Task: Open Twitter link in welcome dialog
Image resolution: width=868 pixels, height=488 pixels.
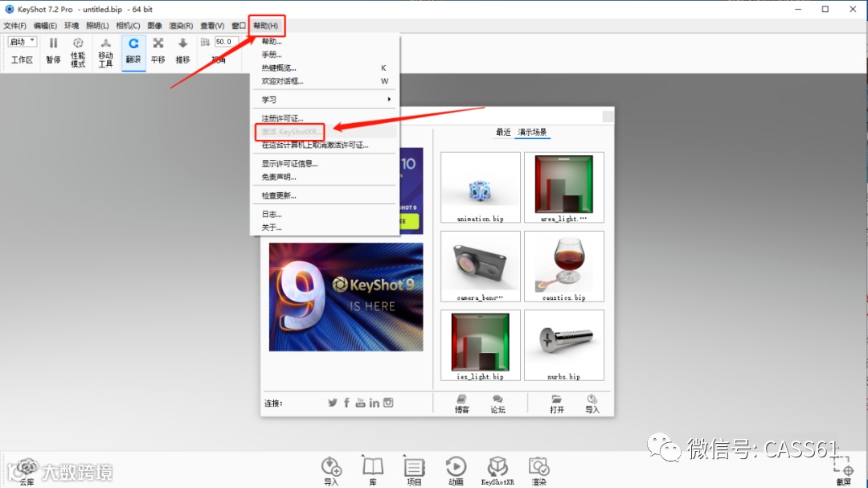Action: pyautogui.click(x=332, y=403)
